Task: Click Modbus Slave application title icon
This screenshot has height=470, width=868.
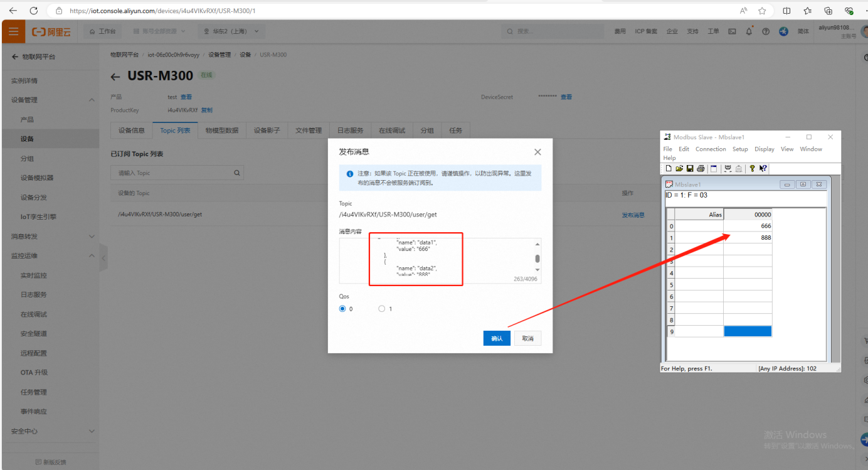Action: [667, 137]
